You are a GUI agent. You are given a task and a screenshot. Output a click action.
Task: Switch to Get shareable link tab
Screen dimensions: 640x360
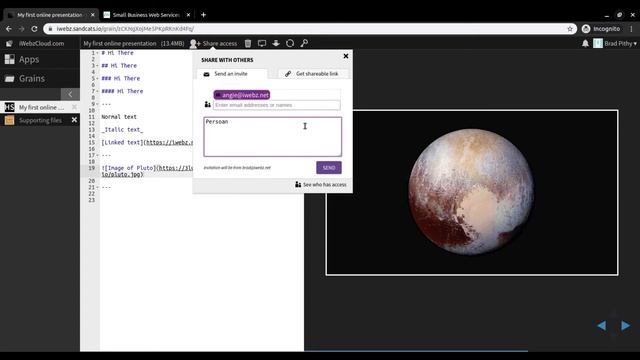(313, 74)
